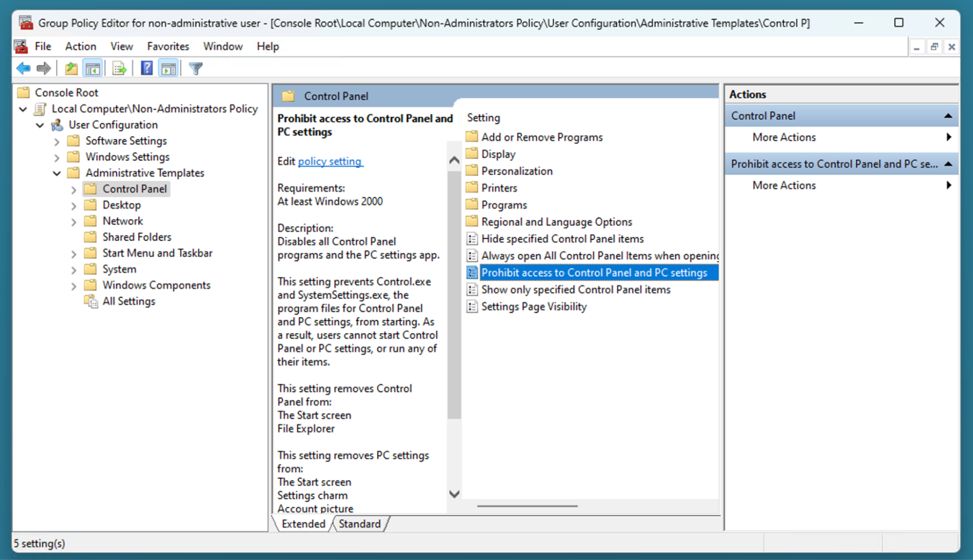Image resolution: width=973 pixels, height=560 pixels.
Task: Click the Back navigation arrow
Action: pyautogui.click(x=23, y=68)
